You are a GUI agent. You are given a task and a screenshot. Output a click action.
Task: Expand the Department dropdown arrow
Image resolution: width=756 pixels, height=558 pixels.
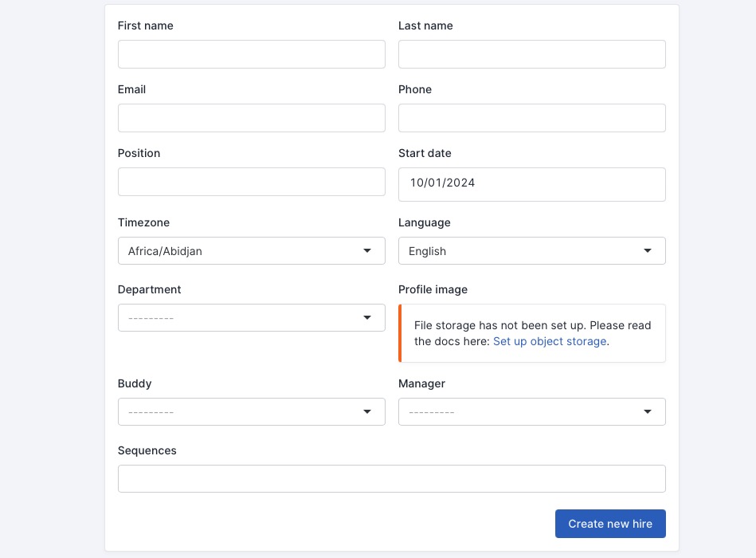click(x=366, y=317)
